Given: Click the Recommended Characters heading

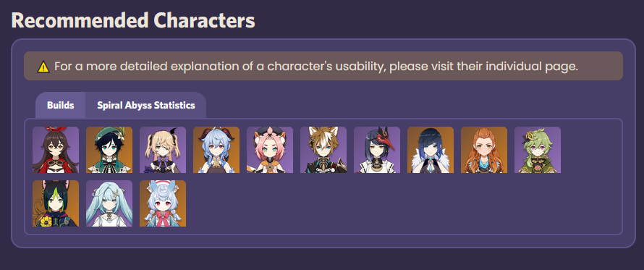Looking at the screenshot, I should 133,20.
